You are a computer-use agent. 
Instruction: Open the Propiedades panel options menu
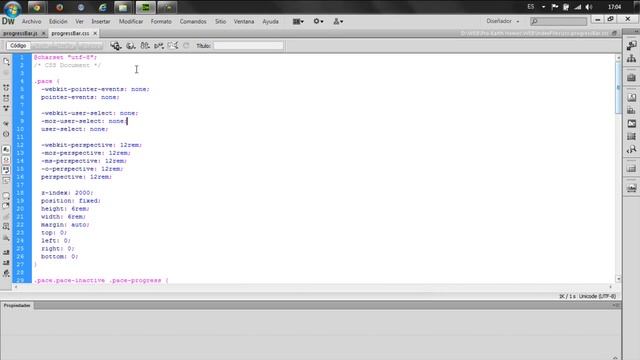pyautogui.click(x=616, y=305)
